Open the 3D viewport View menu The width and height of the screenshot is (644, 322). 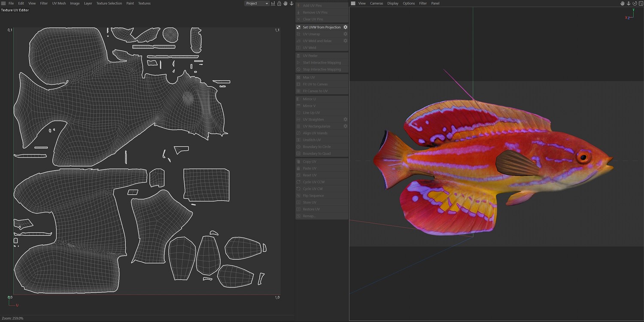tap(362, 3)
